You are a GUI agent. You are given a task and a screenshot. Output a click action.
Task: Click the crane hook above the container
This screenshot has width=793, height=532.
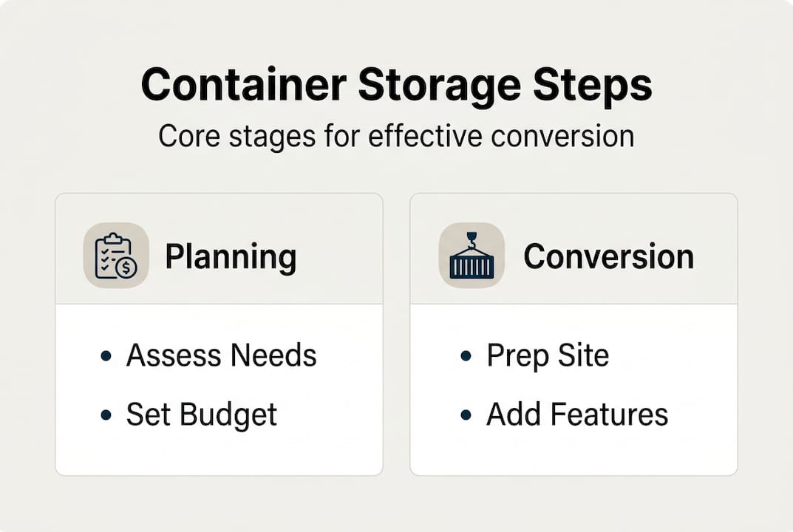tap(472, 238)
